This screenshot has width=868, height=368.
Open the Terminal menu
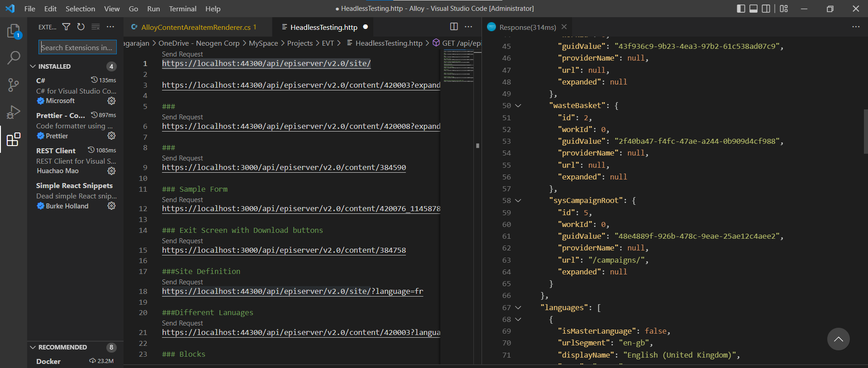pyautogui.click(x=182, y=9)
